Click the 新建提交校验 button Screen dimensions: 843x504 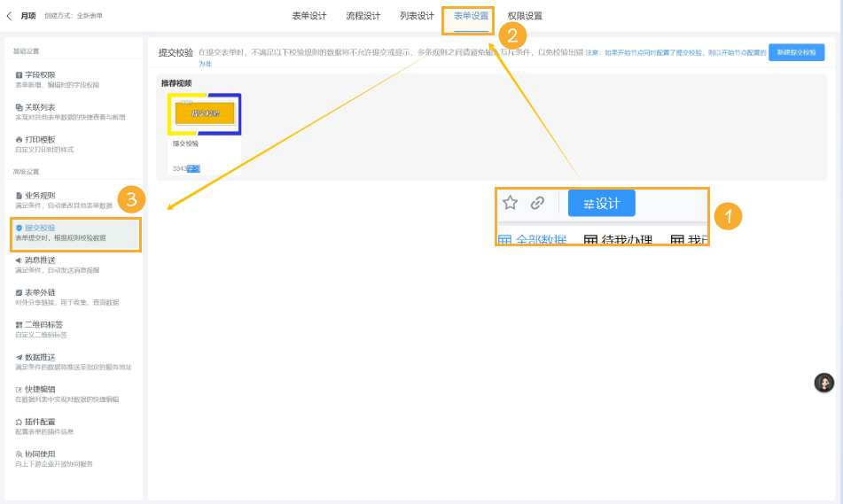pos(796,52)
